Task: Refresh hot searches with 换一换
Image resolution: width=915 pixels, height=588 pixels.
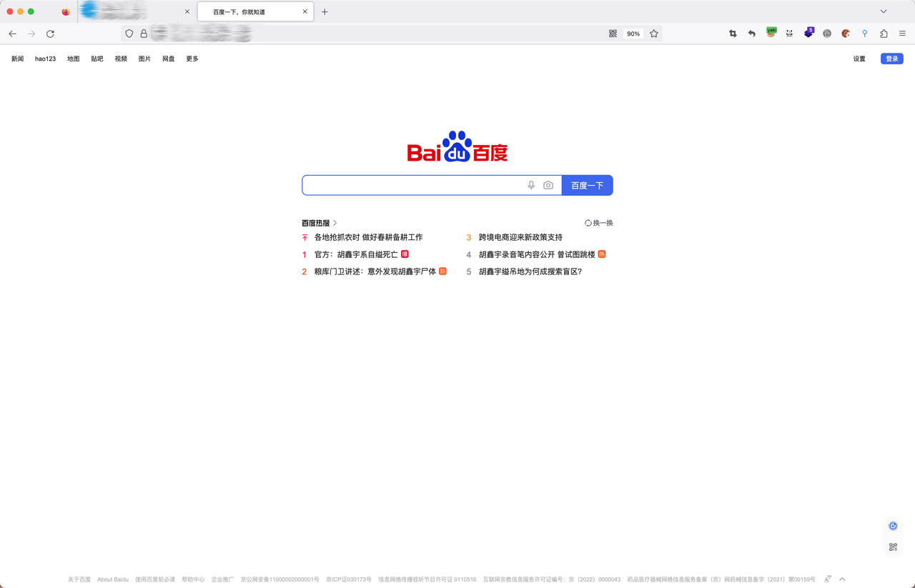Action: pos(599,223)
